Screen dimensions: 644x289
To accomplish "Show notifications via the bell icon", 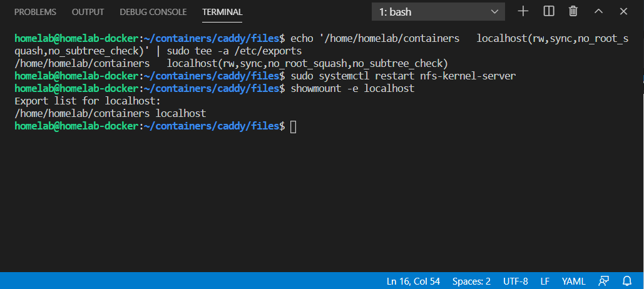I will coord(627,281).
